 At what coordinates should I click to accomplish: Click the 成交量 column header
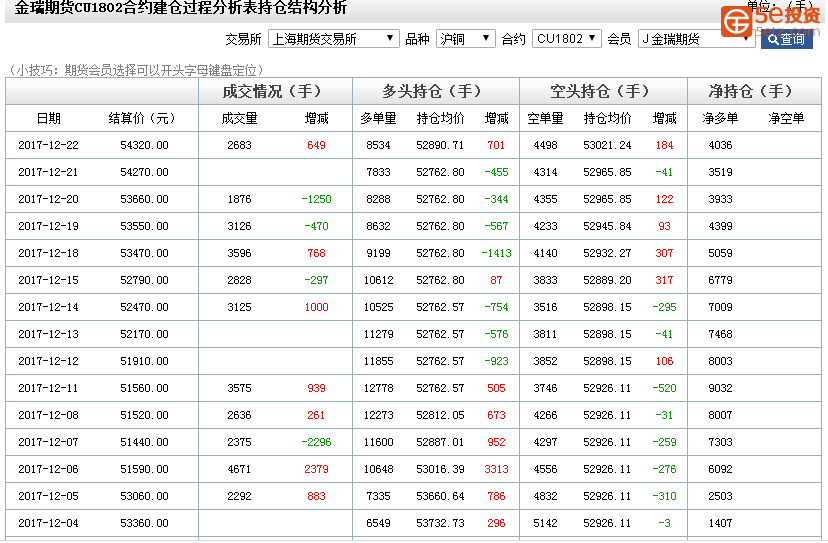coord(239,118)
